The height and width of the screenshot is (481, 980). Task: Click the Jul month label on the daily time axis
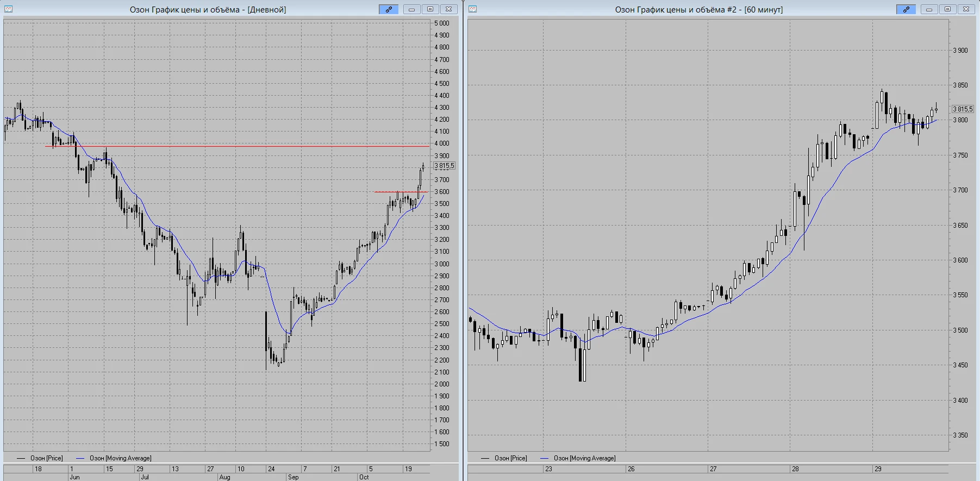coord(145,477)
